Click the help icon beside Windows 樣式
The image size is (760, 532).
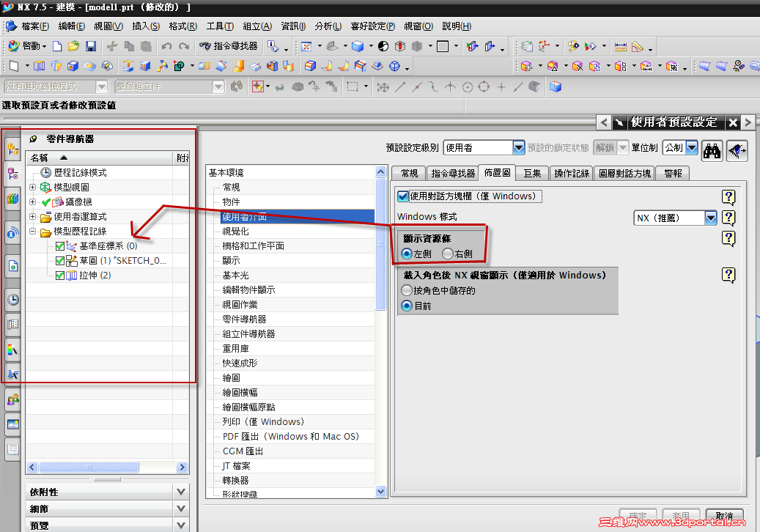[x=728, y=218]
